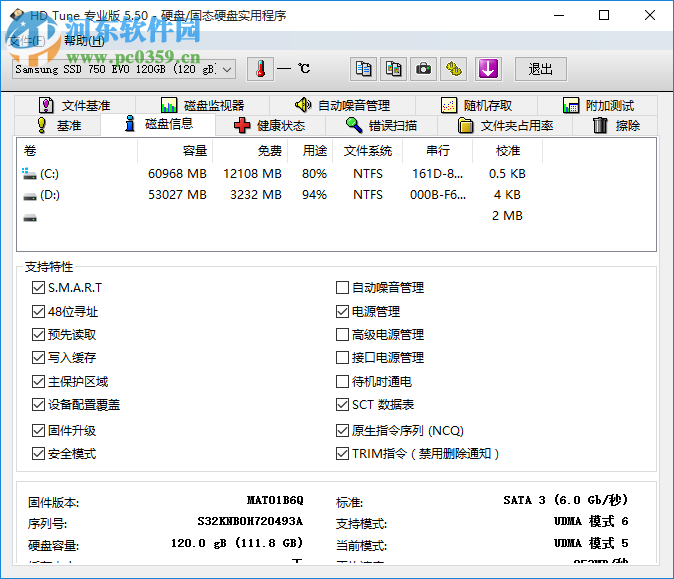Switch to the 随机存取 tab
This screenshot has width=674, height=579.
coord(476,105)
